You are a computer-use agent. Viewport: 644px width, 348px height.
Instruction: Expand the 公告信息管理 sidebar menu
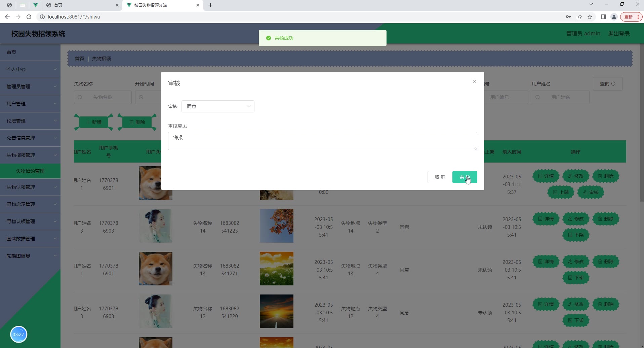click(30, 138)
